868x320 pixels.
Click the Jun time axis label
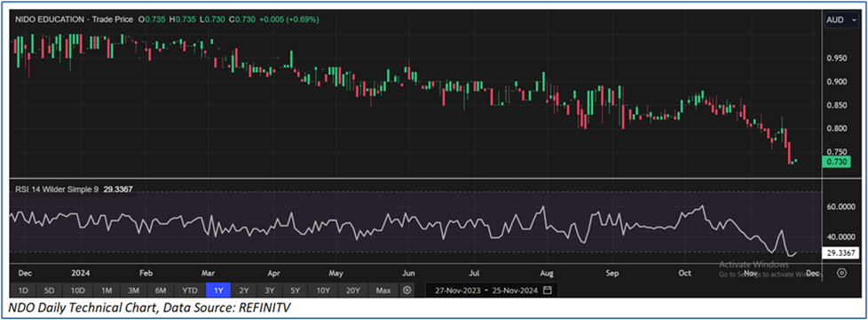coord(408,274)
